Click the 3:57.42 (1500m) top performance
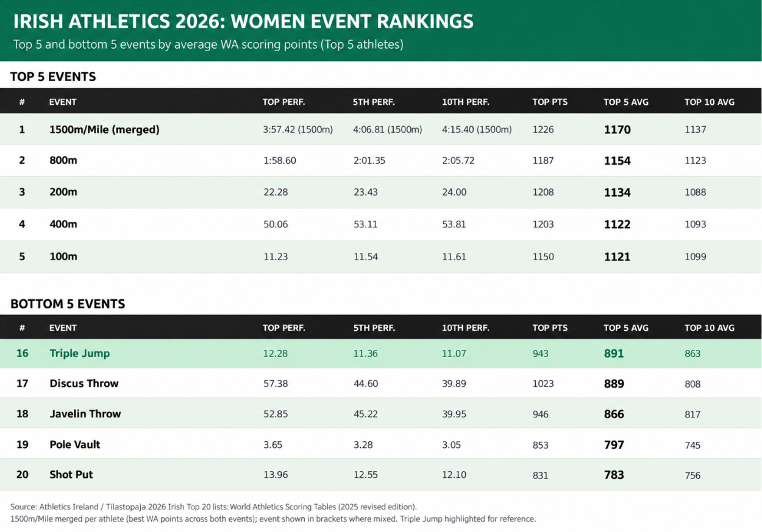 (298, 130)
